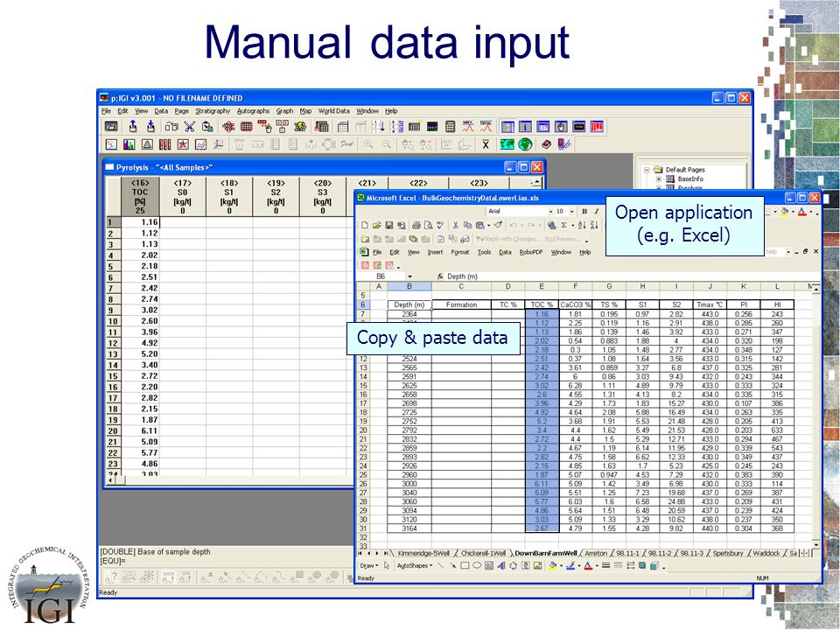The image size is (840, 630).
Task: Open the Draw menu dropdown in Excel
Action: [x=368, y=566]
